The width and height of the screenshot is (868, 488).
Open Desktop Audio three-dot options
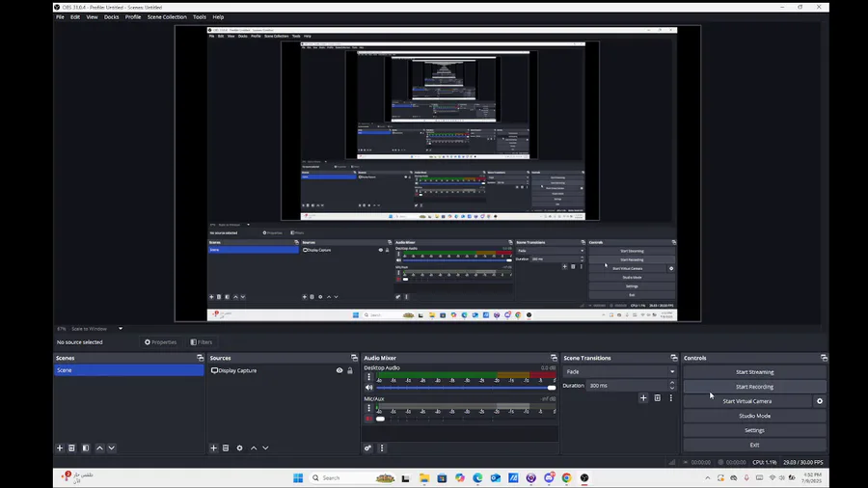(369, 377)
